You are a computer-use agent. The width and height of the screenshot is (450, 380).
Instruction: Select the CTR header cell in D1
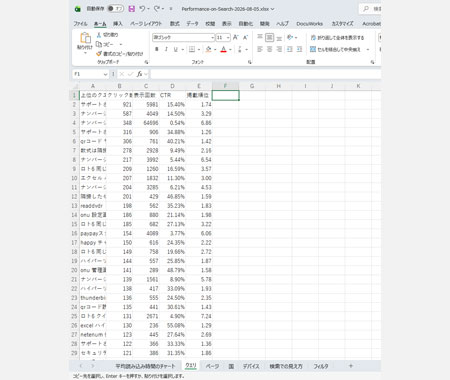pos(172,95)
